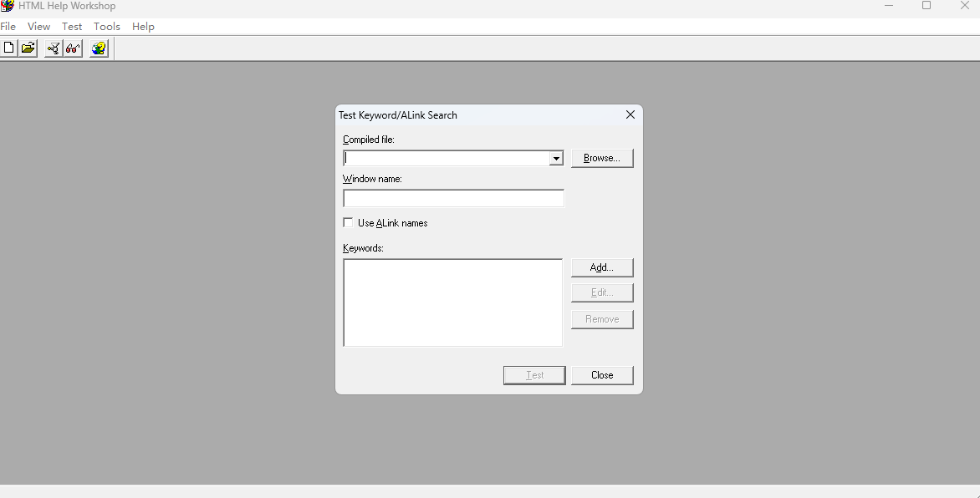Screen dimensions: 980x498
Task: Click the HTML Help Workshop title bar app icon
Action: click(x=7, y=6)
